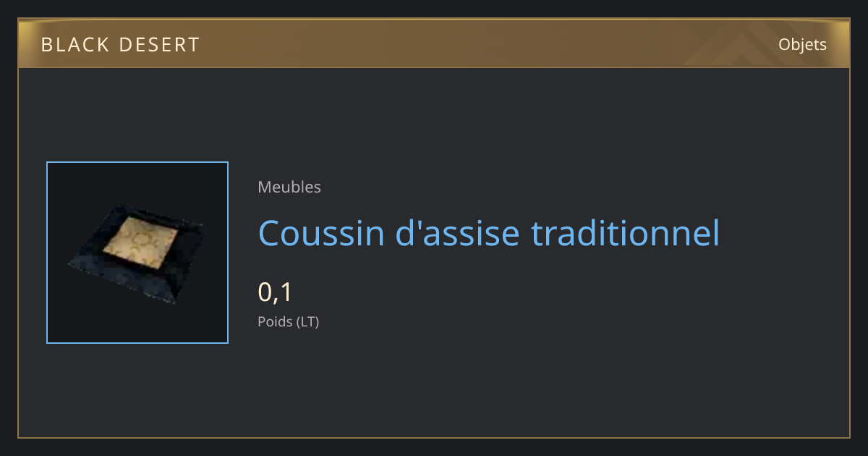Open the Meubles category
Image resolution: width=868 pixels, height=456 pixels.
(x=289, y=187)
